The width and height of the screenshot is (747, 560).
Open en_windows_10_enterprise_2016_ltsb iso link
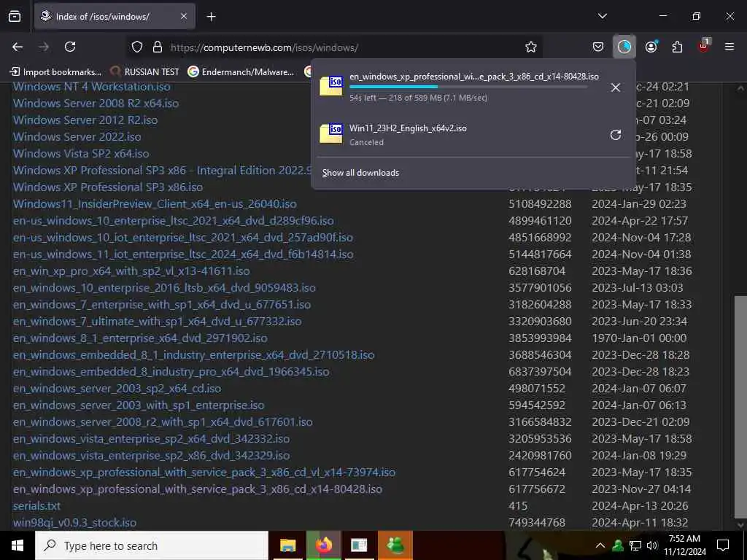[x=164, y=287]
